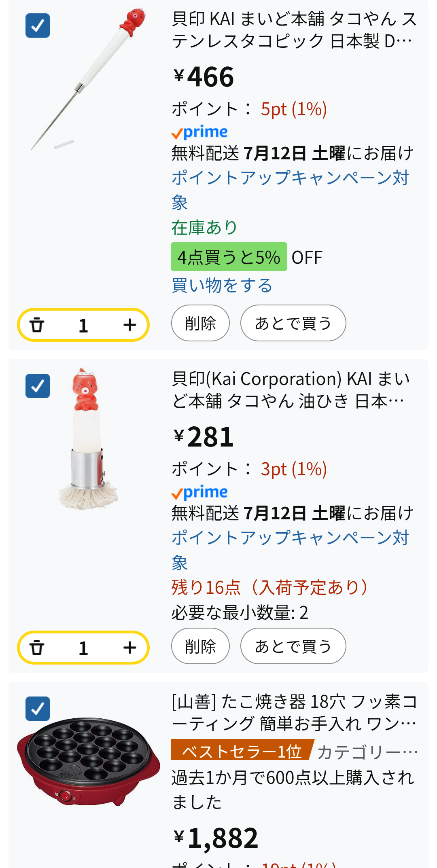This screenshot has height=868, width=437.
Task: Open point-up campaign link for first item
Action: [291, 190]
